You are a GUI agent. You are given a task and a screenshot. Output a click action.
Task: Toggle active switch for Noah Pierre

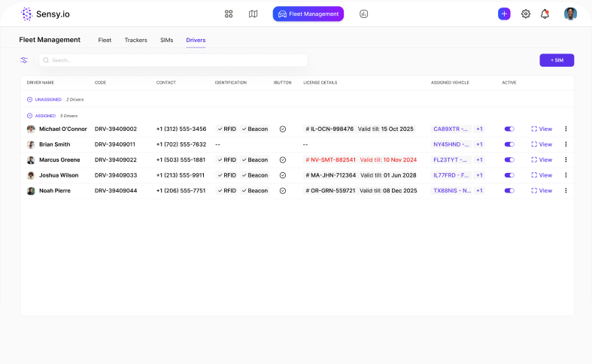[x=509, y=190]
